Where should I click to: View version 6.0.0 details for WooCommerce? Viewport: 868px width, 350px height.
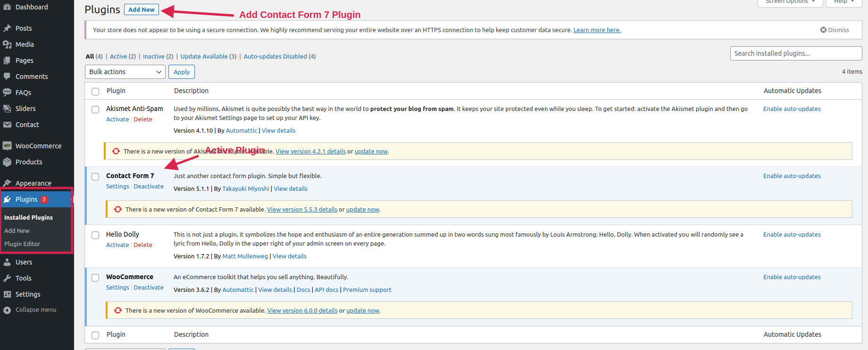click(x=302, y=311)
